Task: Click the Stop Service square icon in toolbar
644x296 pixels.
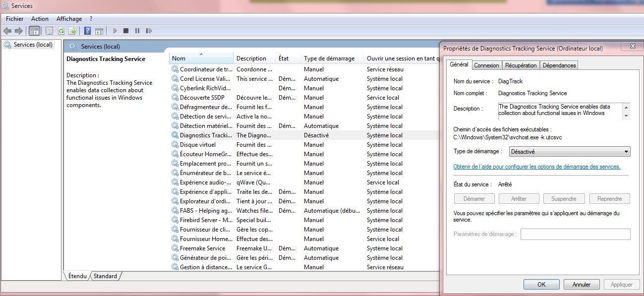Action: click(126, 31)
